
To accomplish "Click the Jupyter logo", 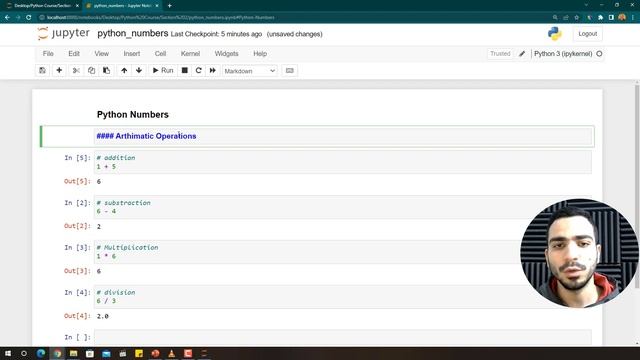I will click(63, 33).
